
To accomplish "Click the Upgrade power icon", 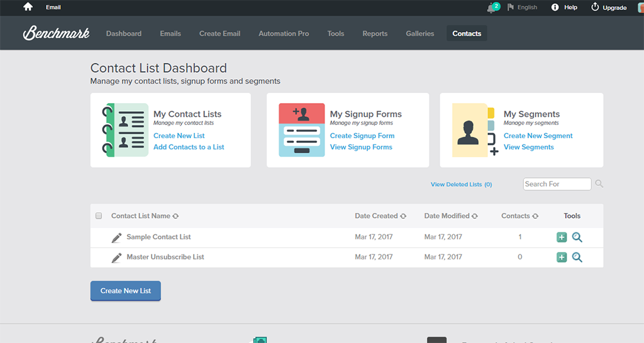I will point(595,7).
